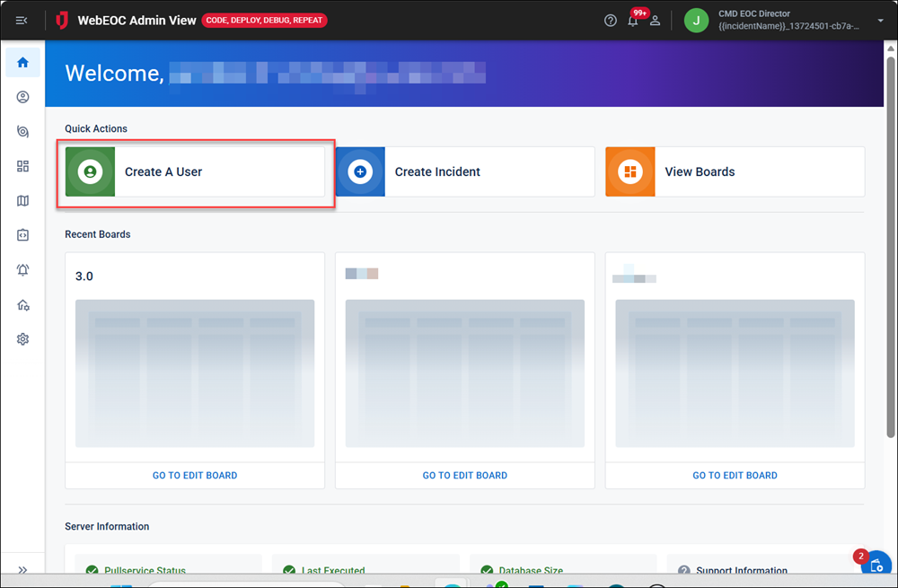Viewport: 898px width, 588px height.
Task: Open the 3.0 board thumbnail preview
Action: [x=195, y=373]
